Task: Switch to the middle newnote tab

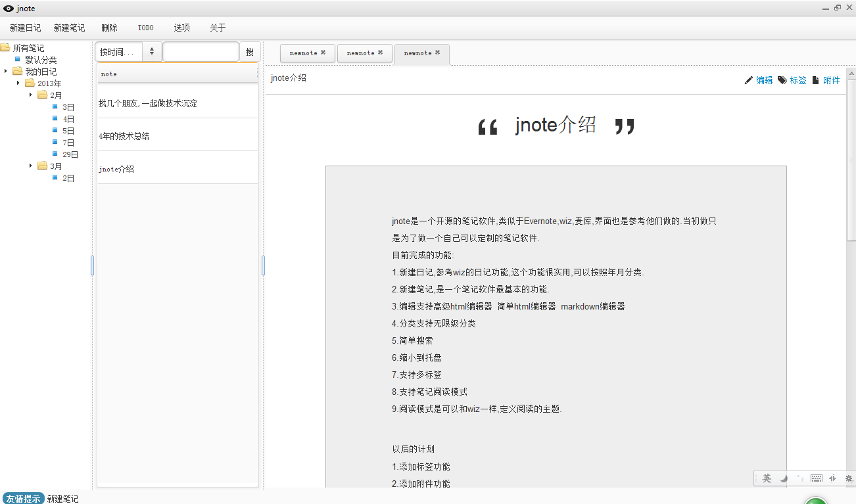Action: [365, 53]
